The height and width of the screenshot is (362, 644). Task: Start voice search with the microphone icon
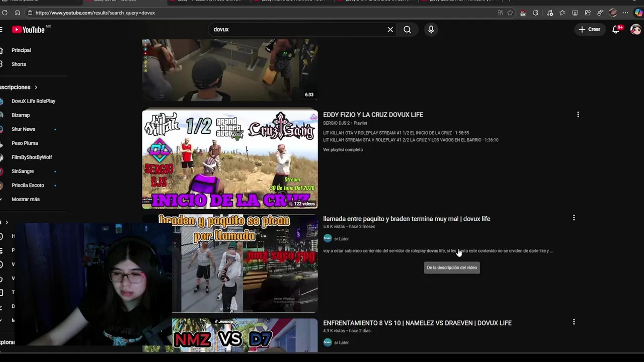[x=431, y=30]
